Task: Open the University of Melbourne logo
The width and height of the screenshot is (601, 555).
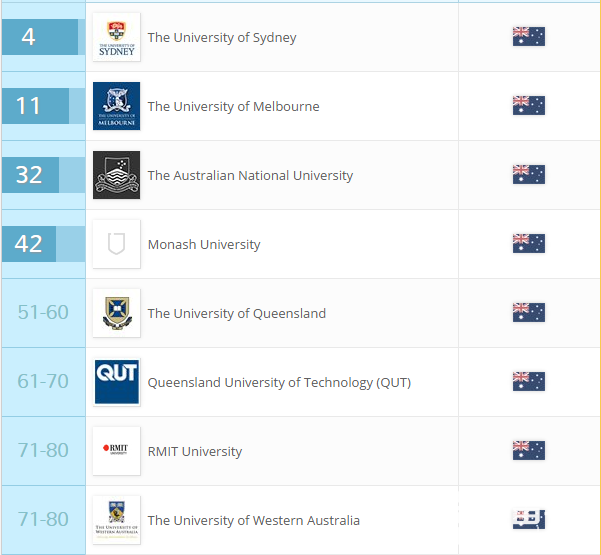Action: pos(117,106)
